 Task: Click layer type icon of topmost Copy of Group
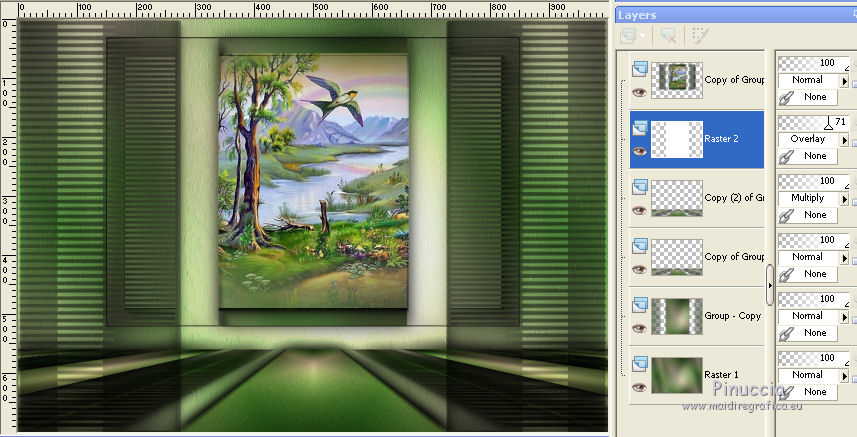point(639,69)
